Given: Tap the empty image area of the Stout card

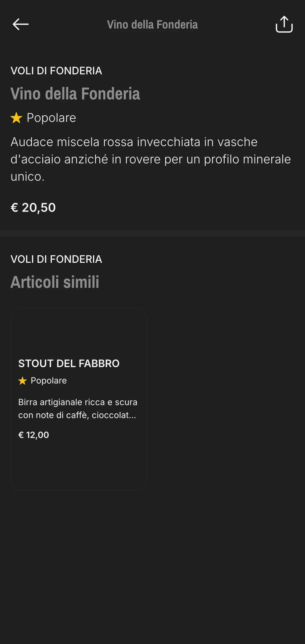Looking at the screenshot, I should coord(79,331).
